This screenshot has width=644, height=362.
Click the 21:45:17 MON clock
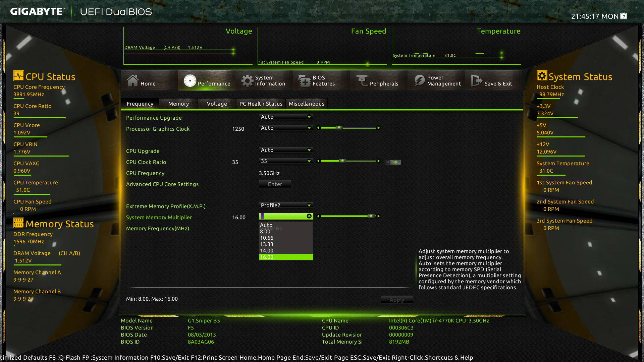click(595, 16)
